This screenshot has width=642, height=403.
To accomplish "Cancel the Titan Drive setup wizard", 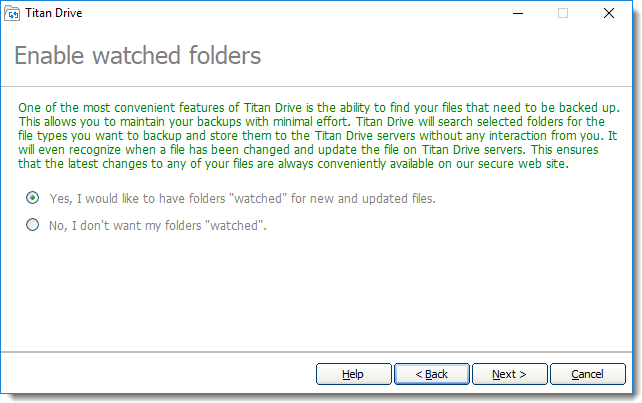I will point(588,374).
